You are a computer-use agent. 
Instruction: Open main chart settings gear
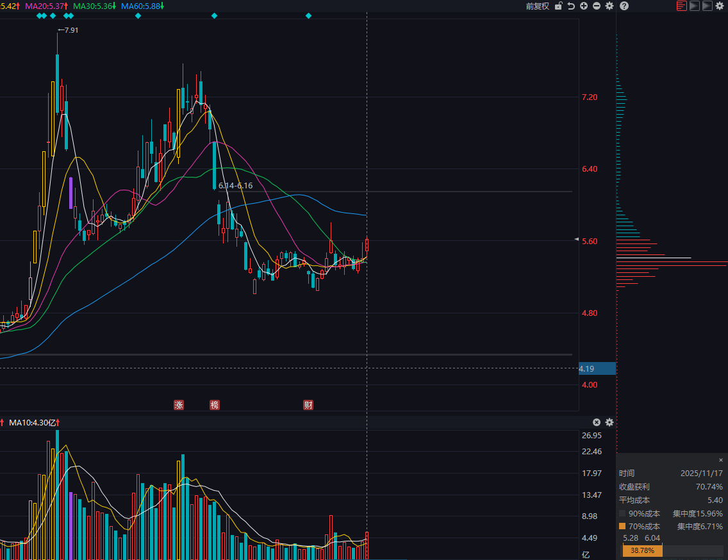click(x=609, y=6)
